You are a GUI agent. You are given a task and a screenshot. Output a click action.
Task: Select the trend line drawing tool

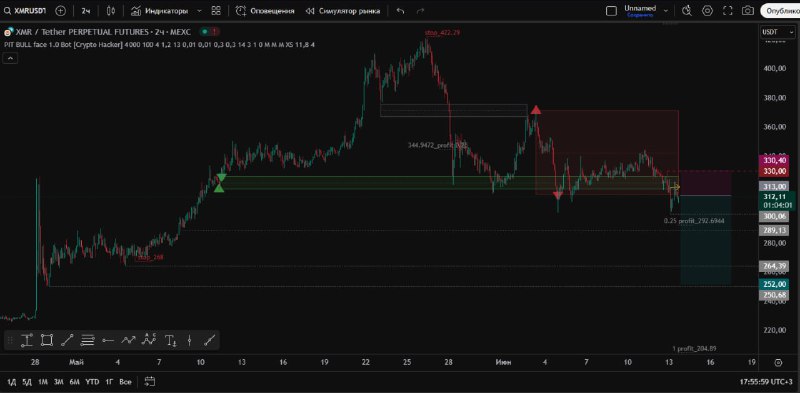click(67, 340)
